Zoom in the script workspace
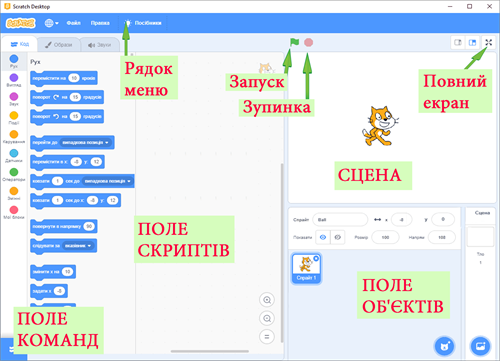Screen dimensions: 500x361 coord(267,300)
